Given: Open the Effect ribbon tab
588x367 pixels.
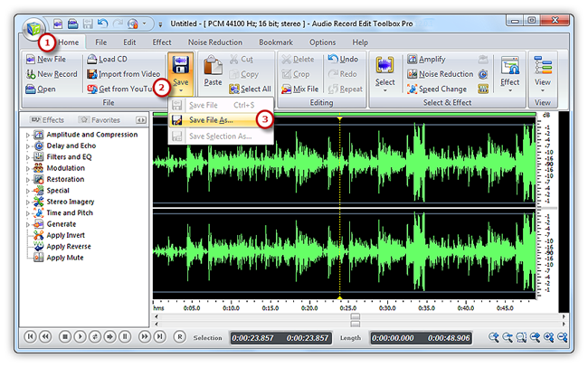Looking at the screenshot, I should pos(162,42).
